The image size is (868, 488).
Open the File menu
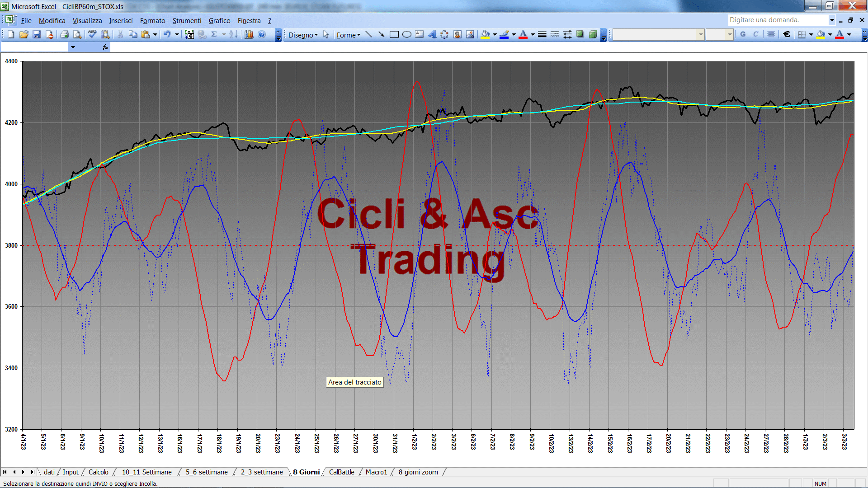tap(26, 21)
